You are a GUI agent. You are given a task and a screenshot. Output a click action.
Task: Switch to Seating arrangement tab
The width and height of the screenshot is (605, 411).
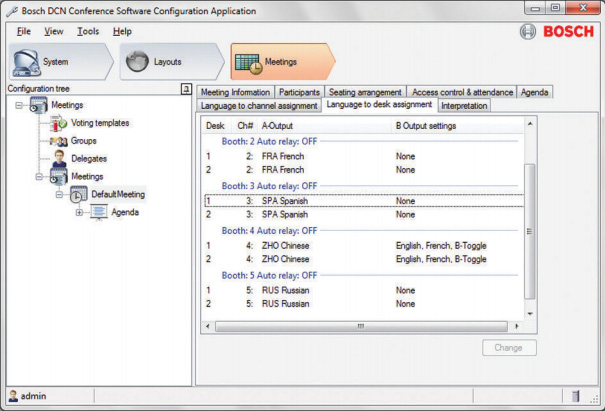365,92
